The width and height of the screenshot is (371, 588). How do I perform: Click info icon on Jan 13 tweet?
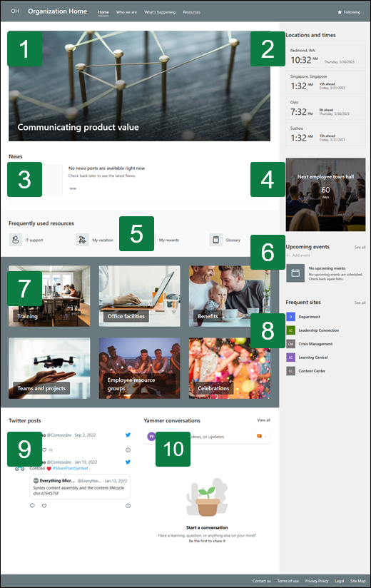[128, 506]
